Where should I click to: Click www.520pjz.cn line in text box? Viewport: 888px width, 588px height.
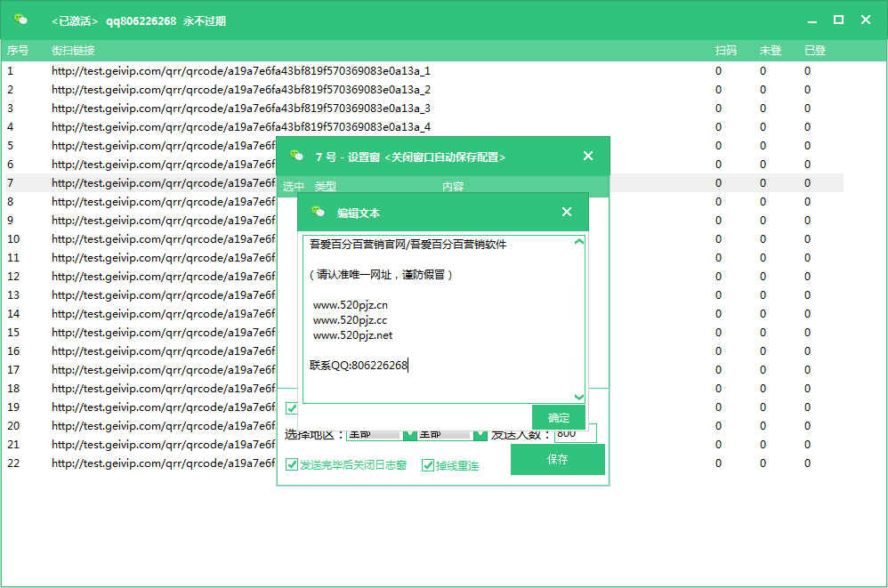click(350, 305)
